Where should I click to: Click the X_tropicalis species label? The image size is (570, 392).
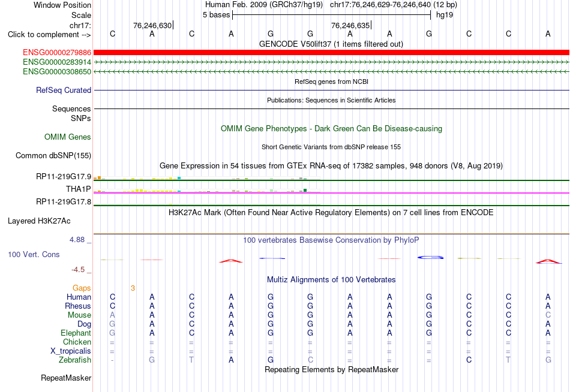(x=71, y=351)
